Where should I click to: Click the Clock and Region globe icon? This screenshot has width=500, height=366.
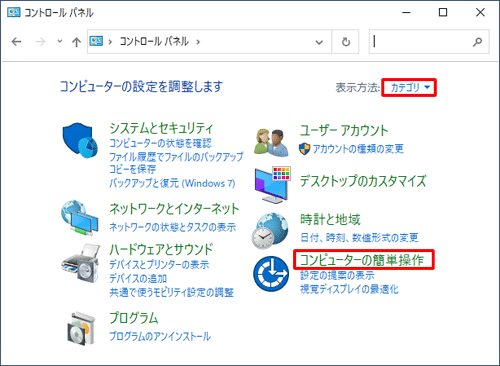[270, 231]
